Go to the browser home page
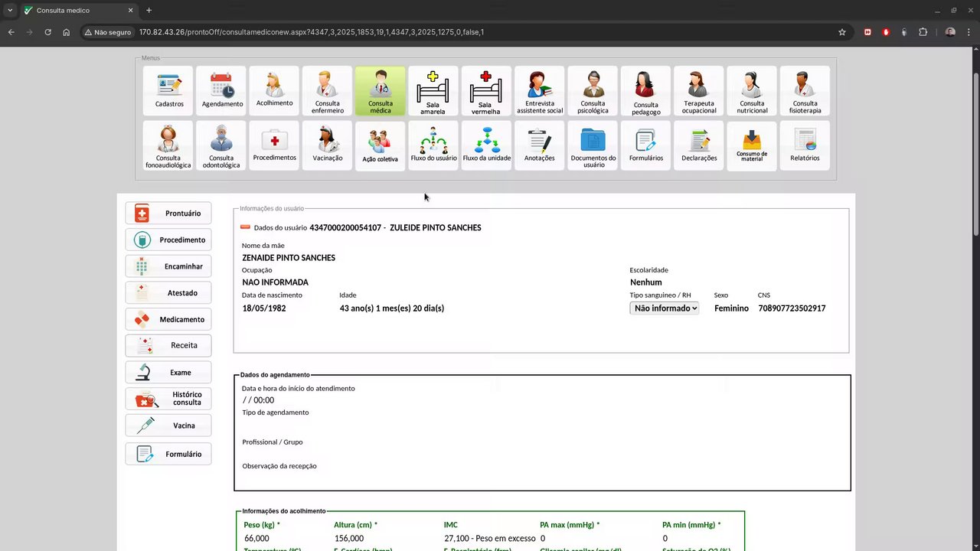980x551 pixels. click(67, 32)
